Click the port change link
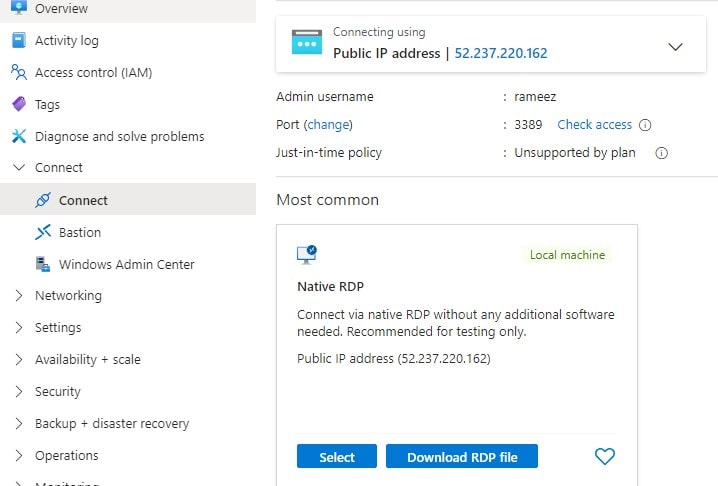The width and height of the screenshot is (718, 486). point(328,125)
